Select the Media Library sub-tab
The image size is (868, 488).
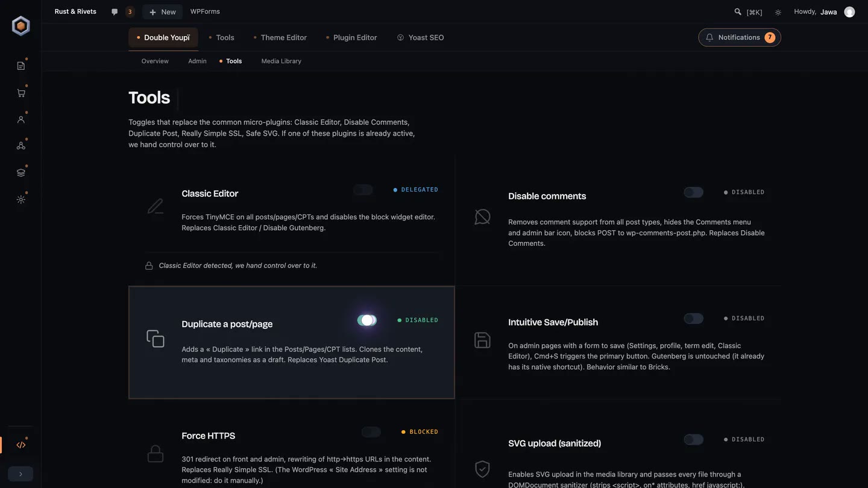click(281, 61)
